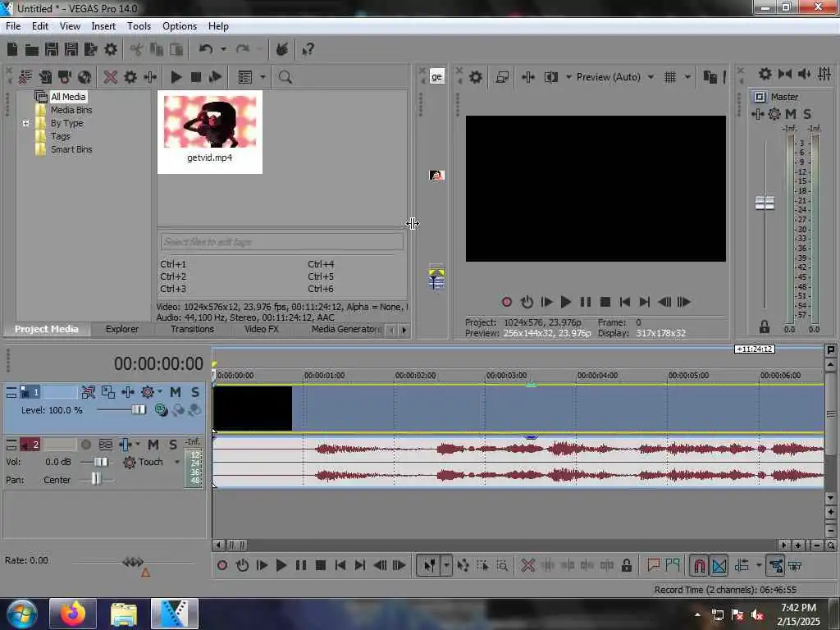Open the media views dropdown arrow
Image resolution: width=840 pixels, height=630 pixels.
(262, 77)
